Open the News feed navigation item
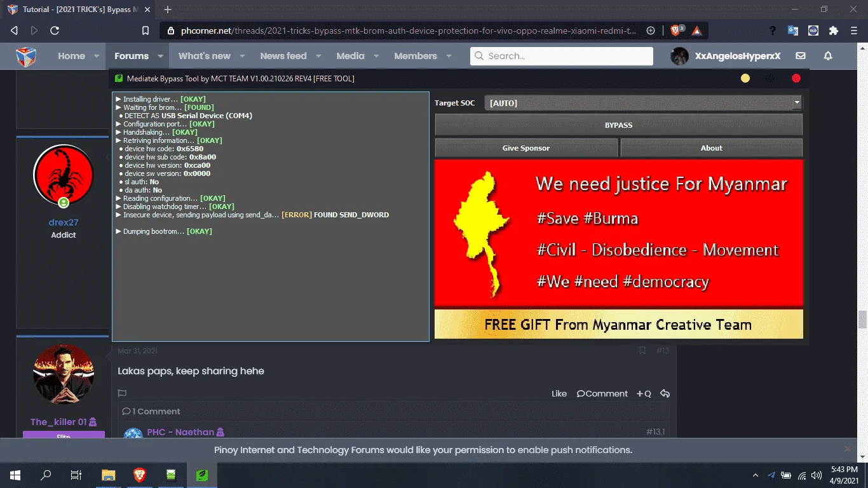868x488 pixels. click(x=283, y=56)
